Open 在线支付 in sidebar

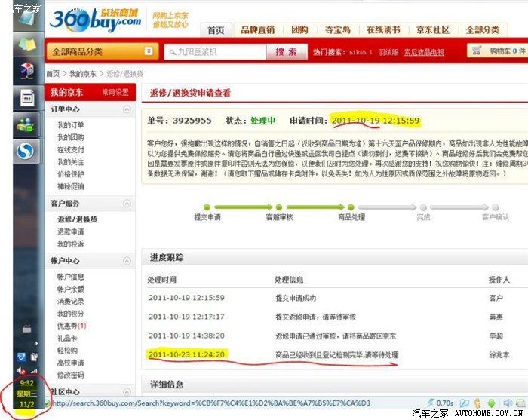71,149
